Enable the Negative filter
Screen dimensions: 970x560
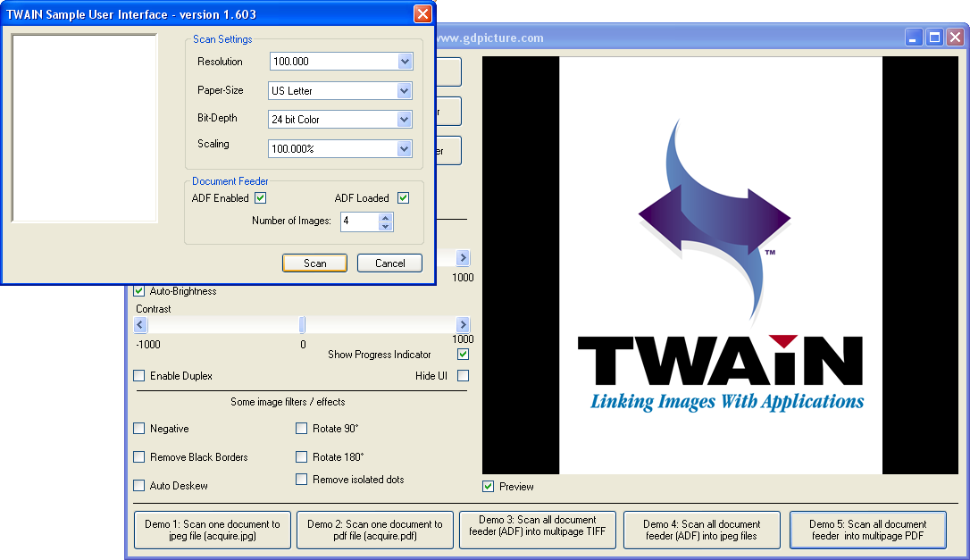tap(139, 428)
